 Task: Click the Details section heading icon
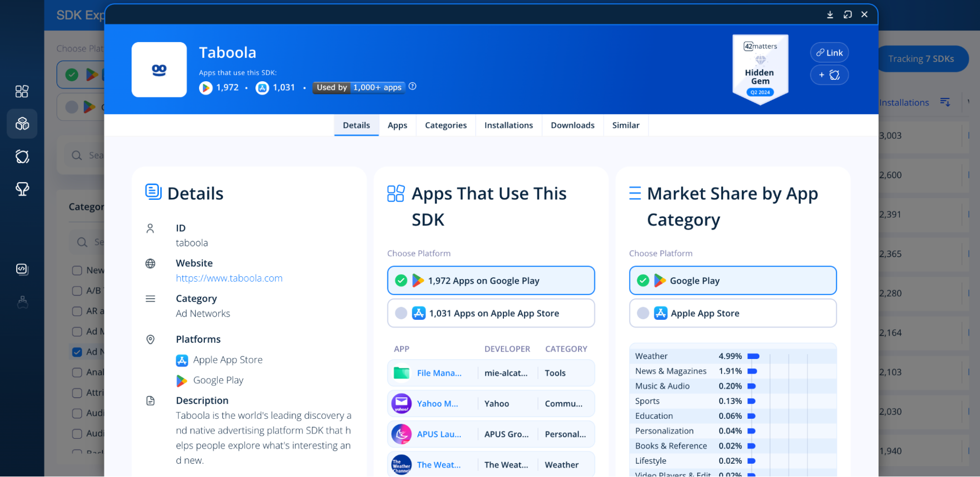[153, 192]
